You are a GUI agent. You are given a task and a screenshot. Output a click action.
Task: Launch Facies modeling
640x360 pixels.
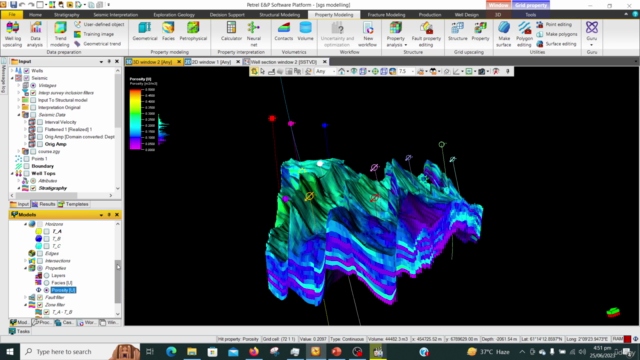168,31
